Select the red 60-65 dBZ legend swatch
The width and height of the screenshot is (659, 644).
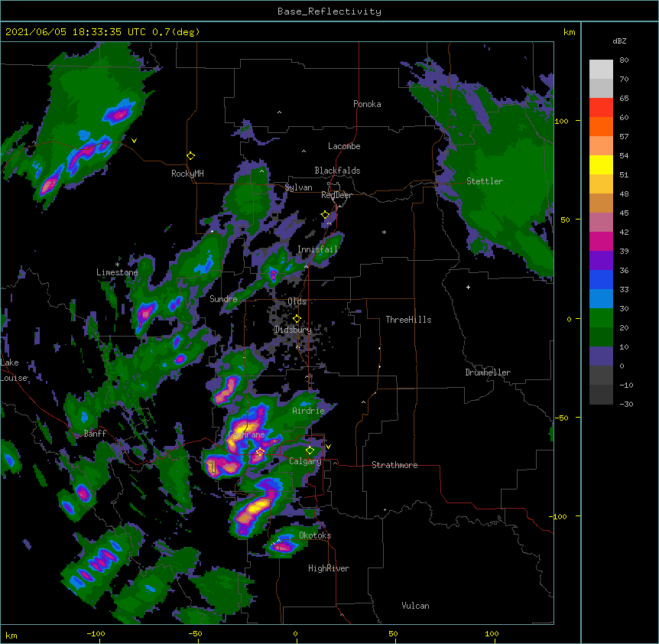click(601, 108)
